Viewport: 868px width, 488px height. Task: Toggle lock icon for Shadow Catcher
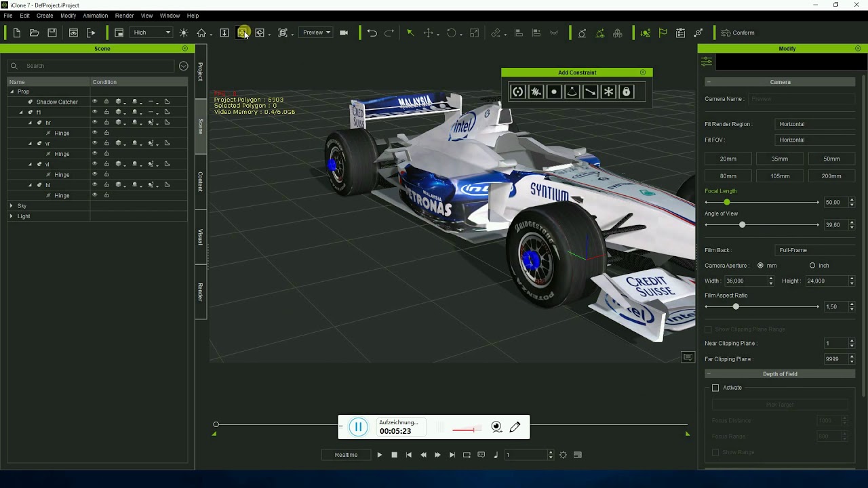[x=106, y=102]
